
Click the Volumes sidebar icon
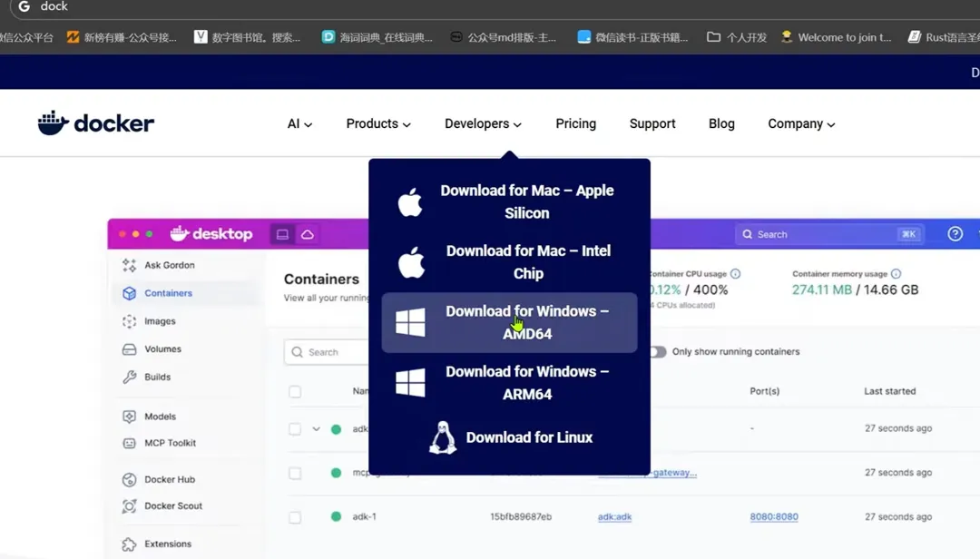click(x=130, y=348)
